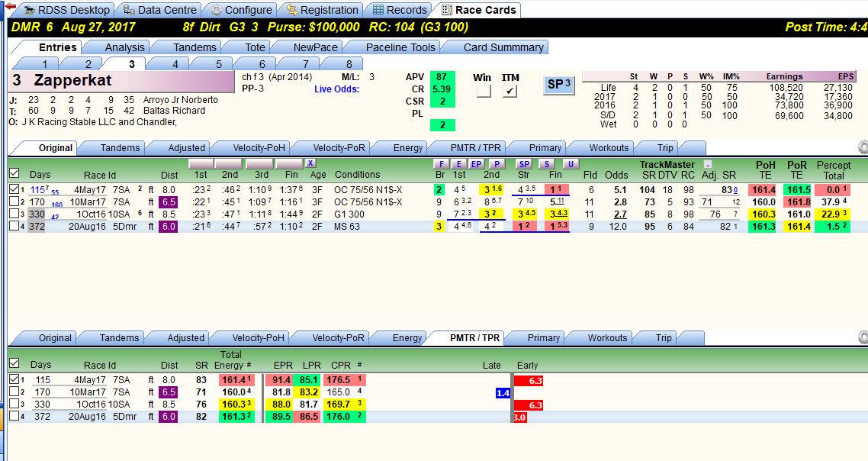
Task: Check the 10Mar17 paceline in TrackMaster table
Action: (x=14, y=201)
